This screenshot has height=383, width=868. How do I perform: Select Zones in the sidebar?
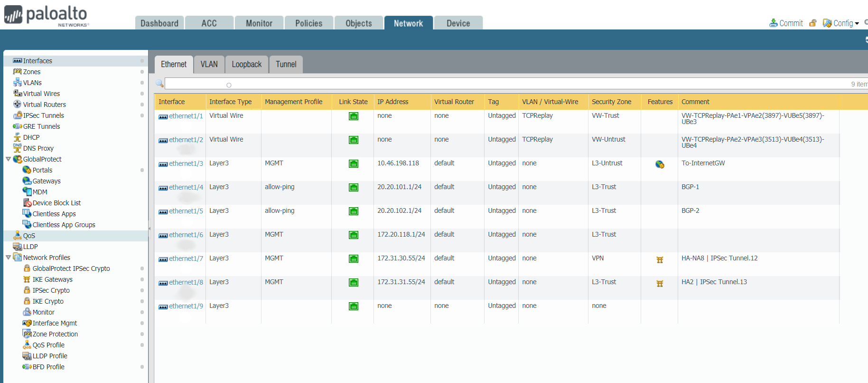point(32,72)
